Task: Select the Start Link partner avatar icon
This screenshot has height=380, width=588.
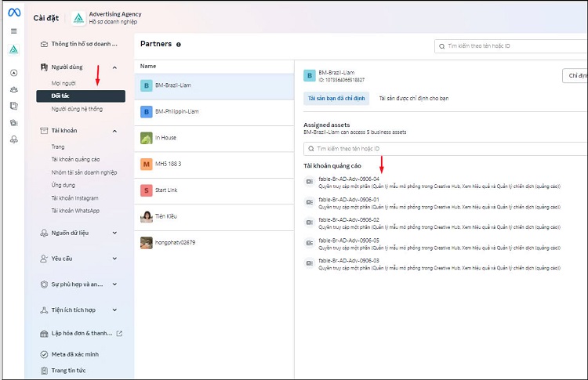Action: 146,190
